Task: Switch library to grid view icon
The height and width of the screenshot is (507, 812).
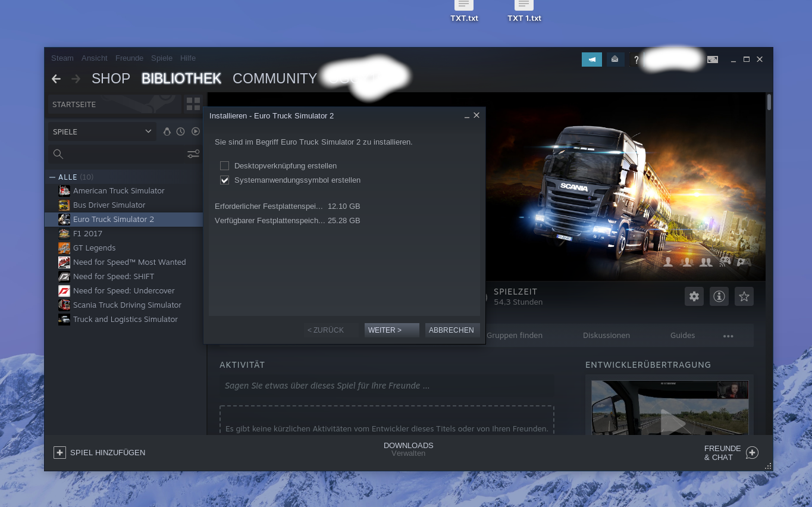Action: tap(193, 104)
